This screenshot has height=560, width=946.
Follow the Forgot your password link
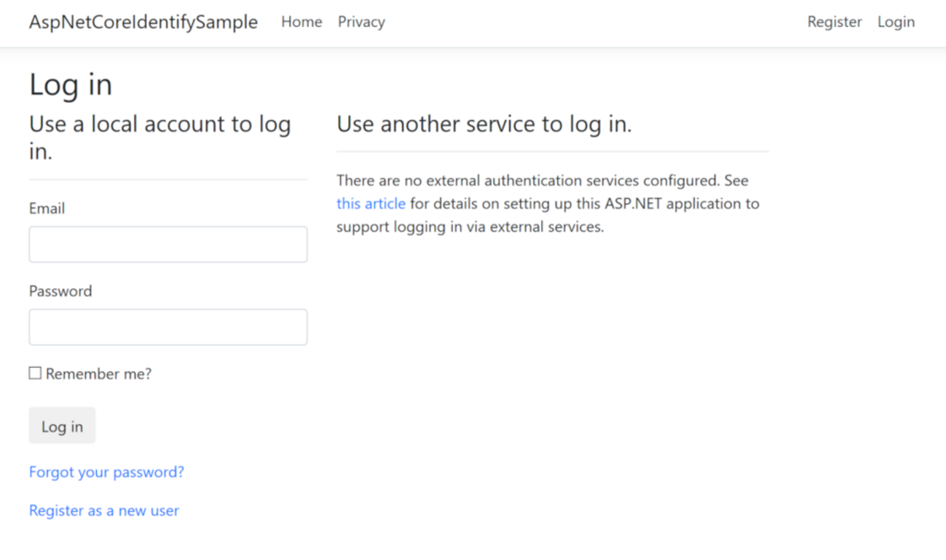coord(106,472)
